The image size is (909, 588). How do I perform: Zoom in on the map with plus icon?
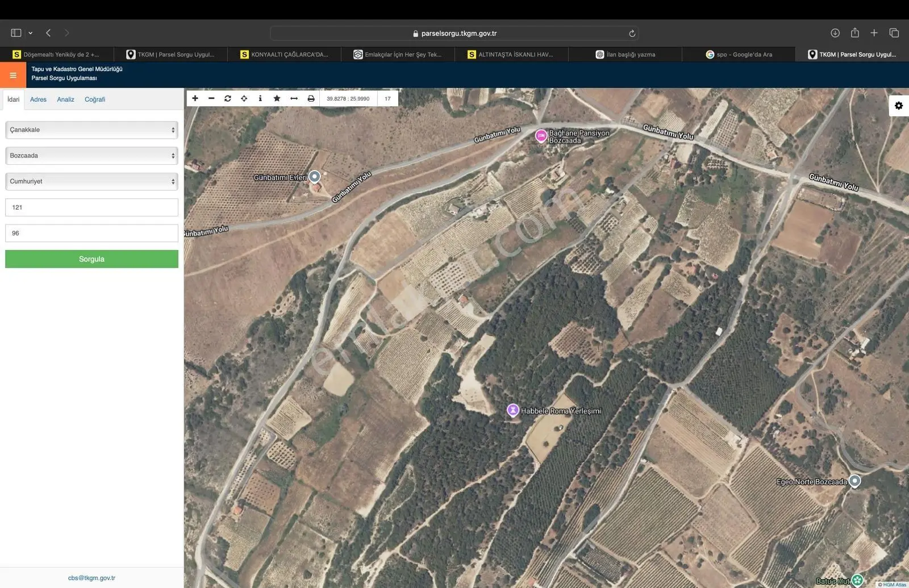195,98
